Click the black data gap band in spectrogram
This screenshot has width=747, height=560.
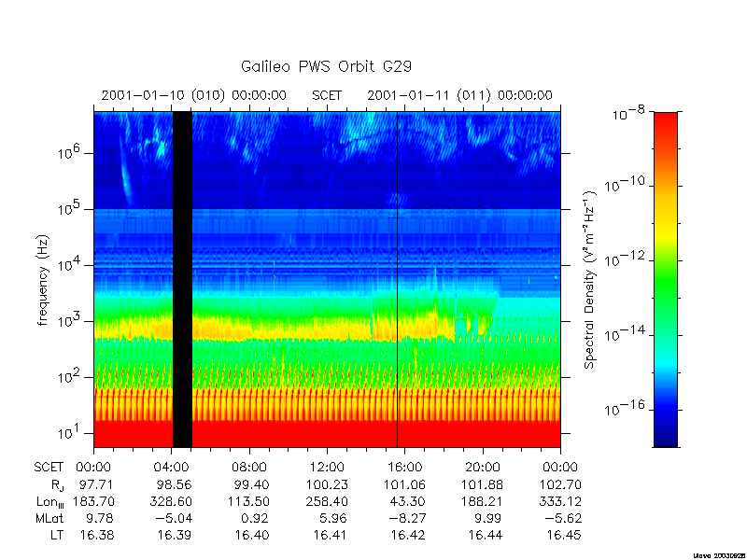182,279
